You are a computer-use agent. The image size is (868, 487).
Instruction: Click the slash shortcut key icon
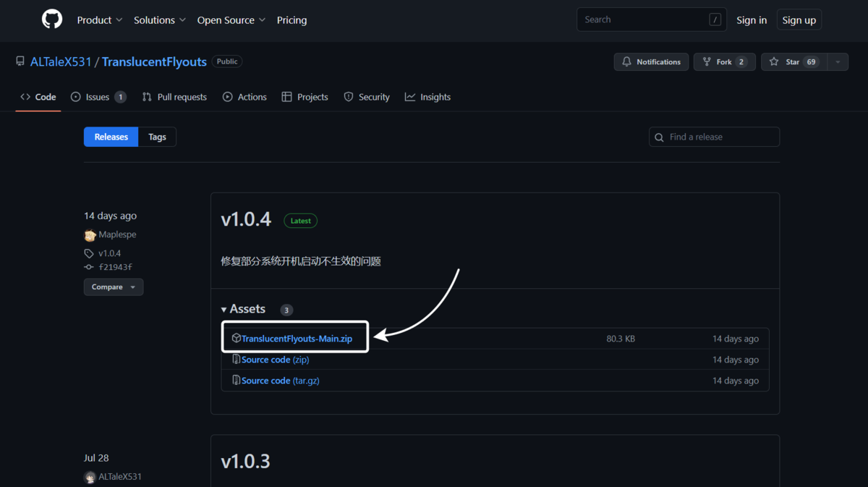(x=715, y=20)
